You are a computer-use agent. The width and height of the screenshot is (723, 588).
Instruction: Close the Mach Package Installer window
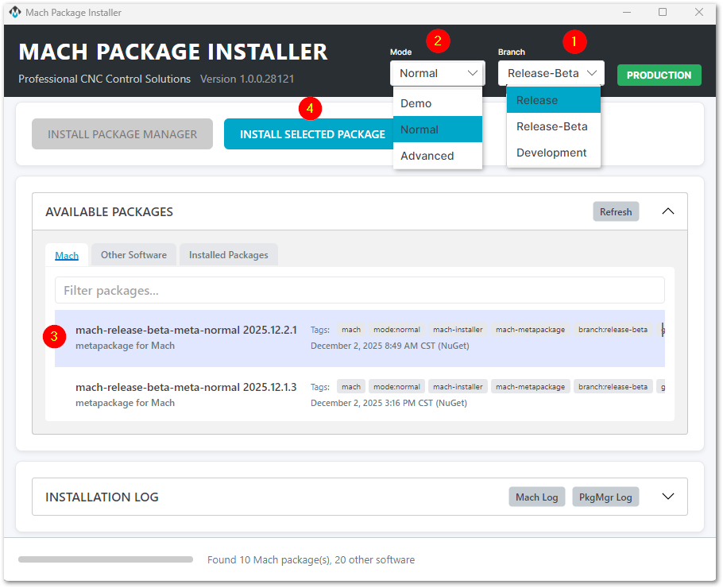click(x=699, y=13)
